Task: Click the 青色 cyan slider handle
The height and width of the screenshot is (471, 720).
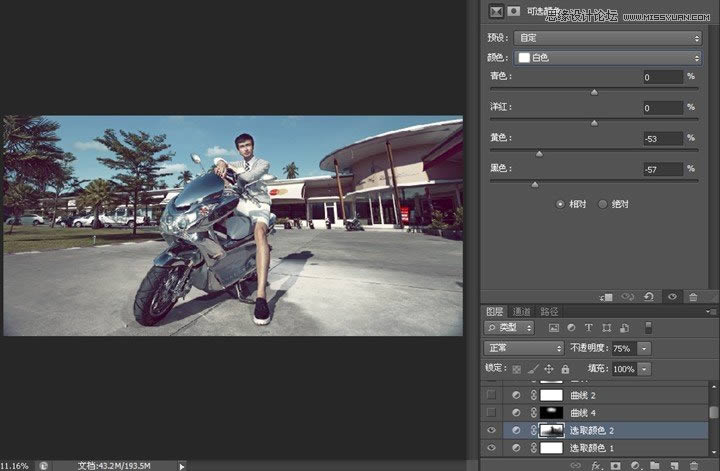Action: (x=594, y=92)
